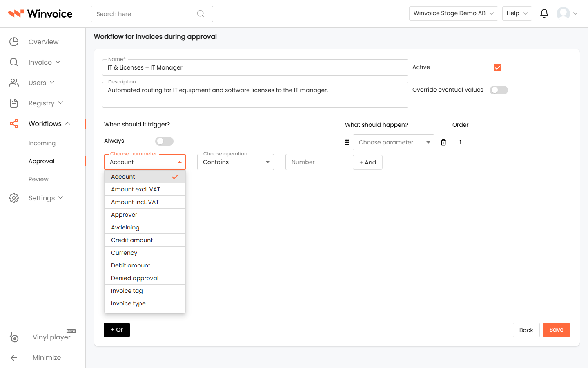Turn on the Always trigger toggle
This screenshot has width=588, height=368.
point(164,141)
